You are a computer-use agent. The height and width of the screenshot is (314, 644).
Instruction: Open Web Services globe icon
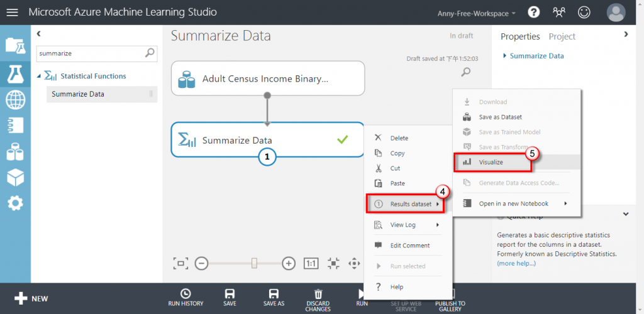pos(15,100)
